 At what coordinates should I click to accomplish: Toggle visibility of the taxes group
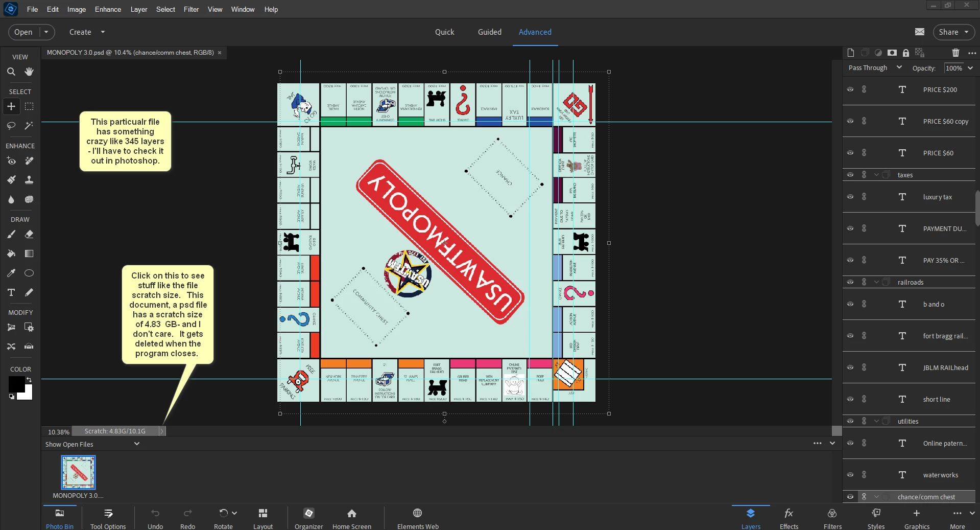850,175
